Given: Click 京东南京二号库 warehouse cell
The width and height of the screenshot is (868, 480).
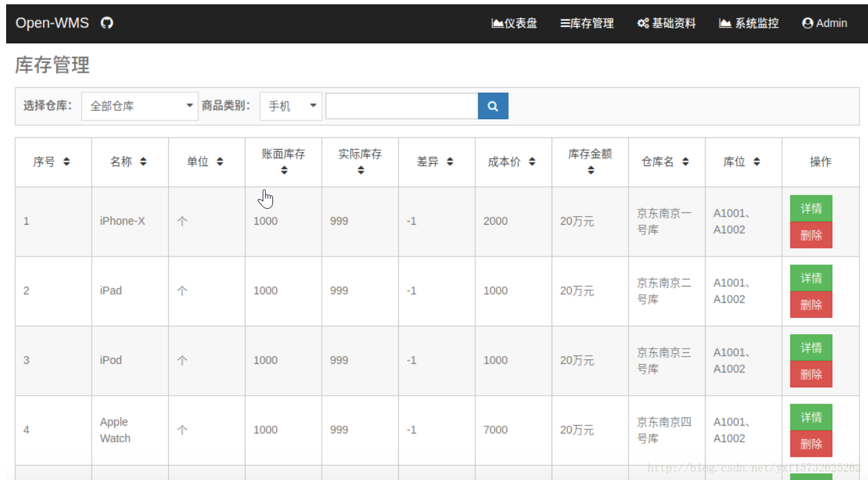Looking at the screenshot, I should (x=667, y=291).
